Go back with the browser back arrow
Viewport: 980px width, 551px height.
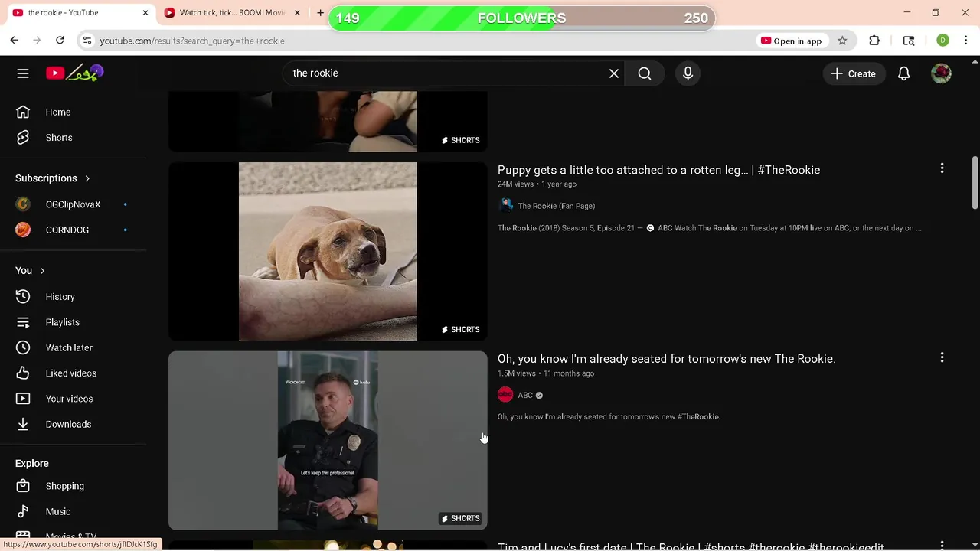pos(14,41)
